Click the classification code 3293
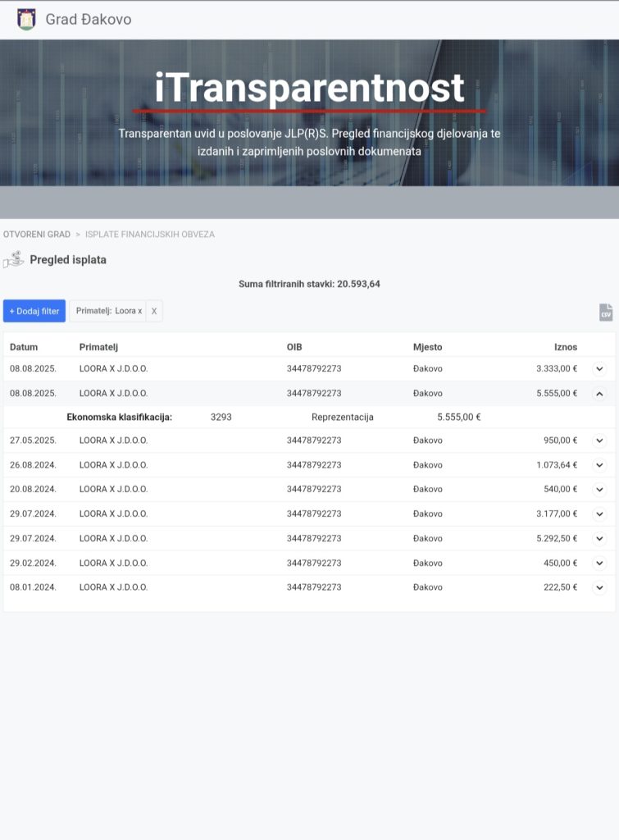Screen dimensions: 619x840 tap(221, 417)
